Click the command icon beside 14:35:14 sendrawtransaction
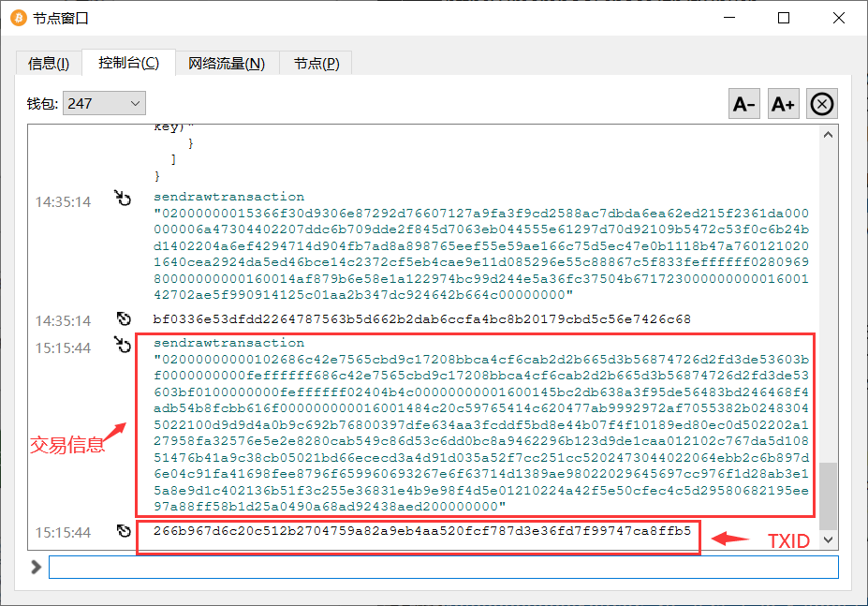This screenshot has height=606, width=868. (124, 199)
